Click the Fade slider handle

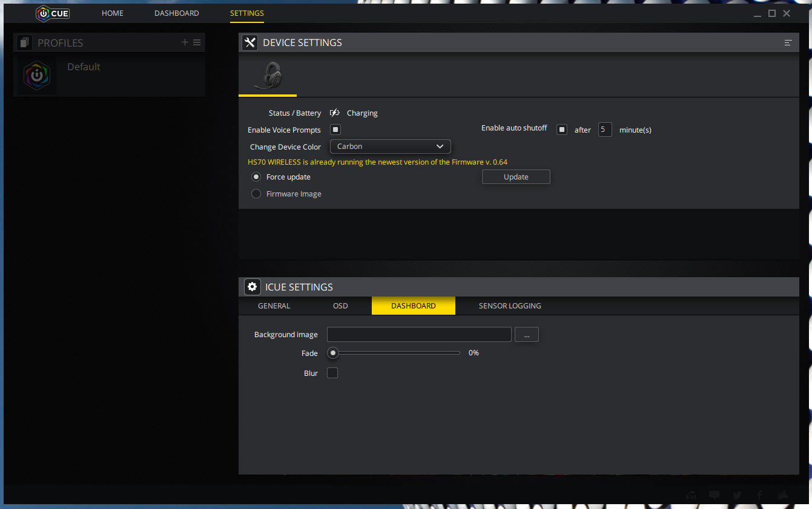click(x=333, y=353)
